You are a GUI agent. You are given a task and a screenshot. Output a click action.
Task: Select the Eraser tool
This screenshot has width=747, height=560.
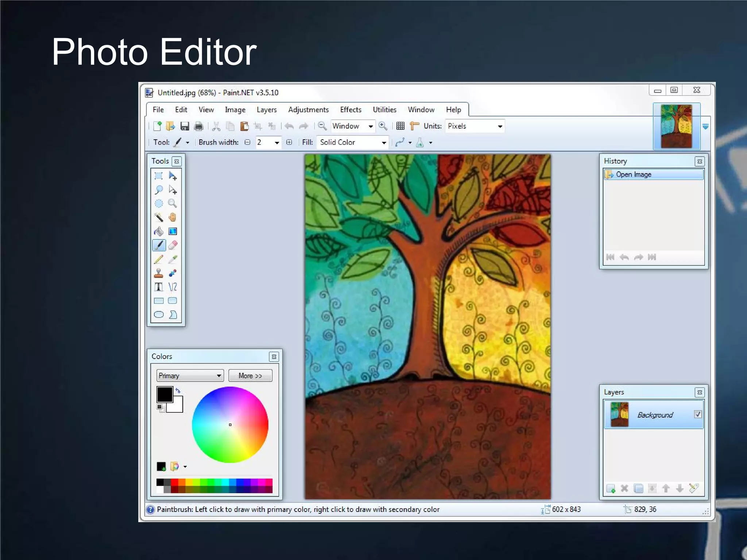pos(173,245)
